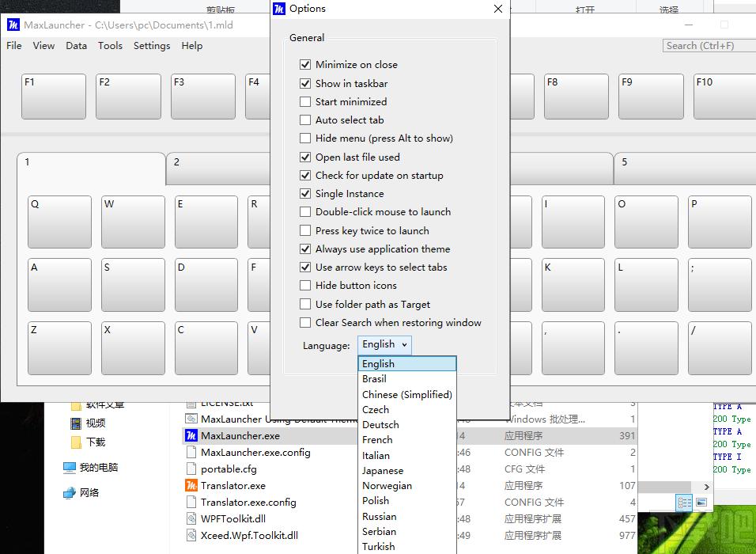Enable Clear Search when restoring window

(x=304, y=322)
